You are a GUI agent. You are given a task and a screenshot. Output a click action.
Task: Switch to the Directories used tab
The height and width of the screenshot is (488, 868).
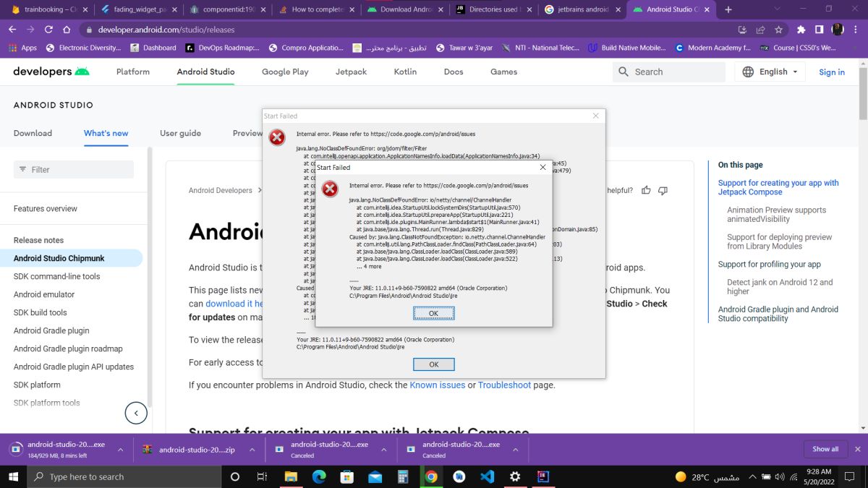tap(493, 9)
